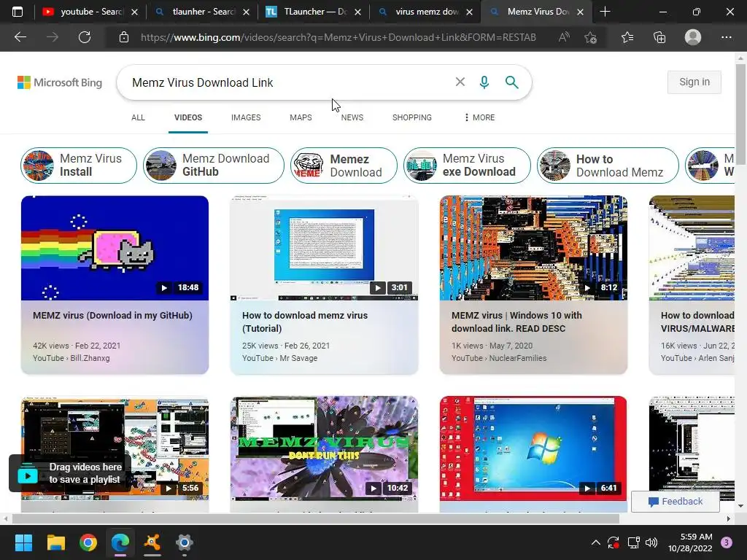Open a new browser tab
This screenshot has width=747, height=560.
[x=605, y=12]
